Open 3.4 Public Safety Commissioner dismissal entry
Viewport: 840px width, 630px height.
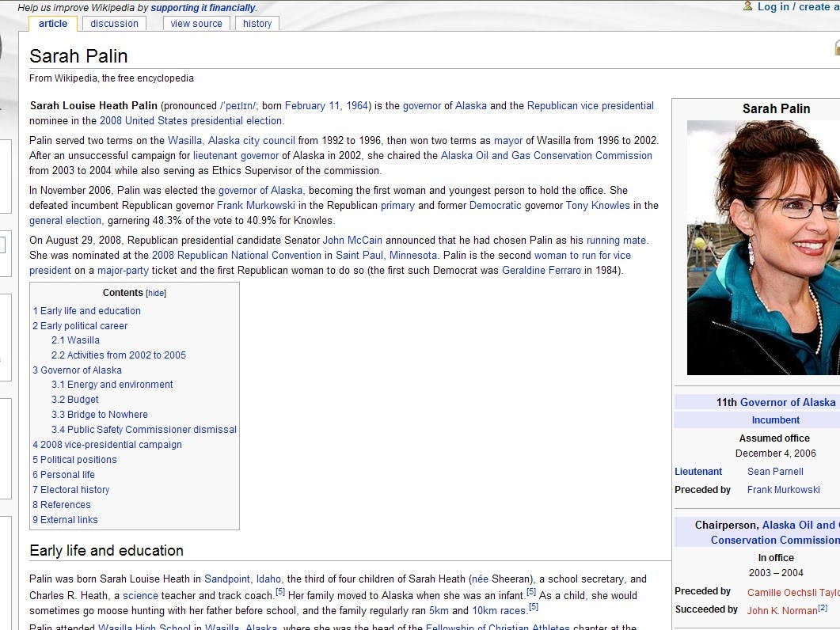pyautogui.click(x=144, y=430)
